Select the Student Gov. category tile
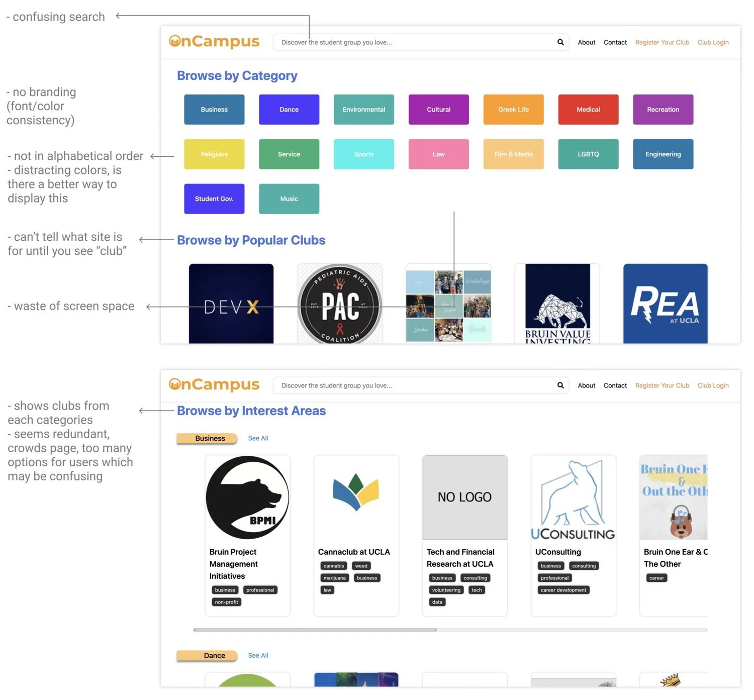 click(214, 199)
